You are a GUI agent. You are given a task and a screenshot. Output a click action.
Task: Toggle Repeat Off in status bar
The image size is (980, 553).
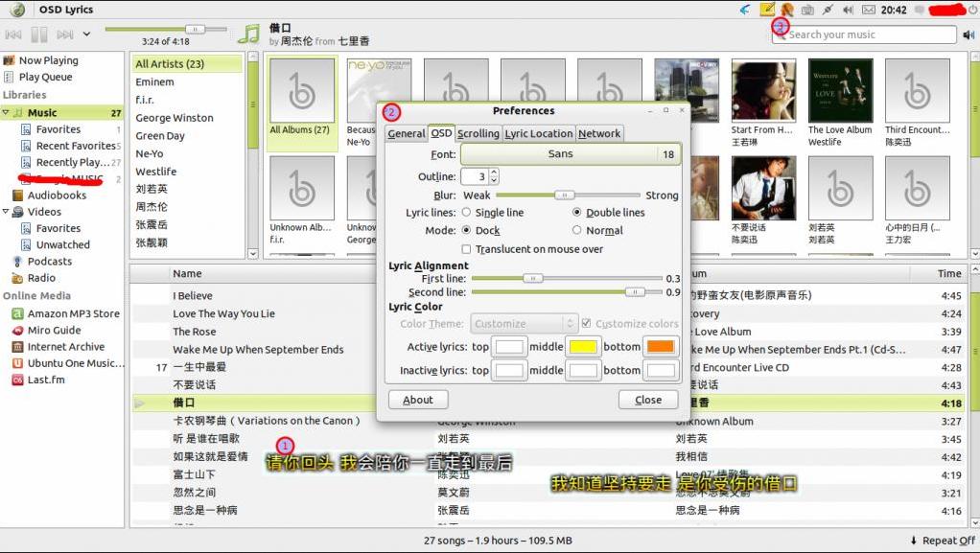point(943,541)
